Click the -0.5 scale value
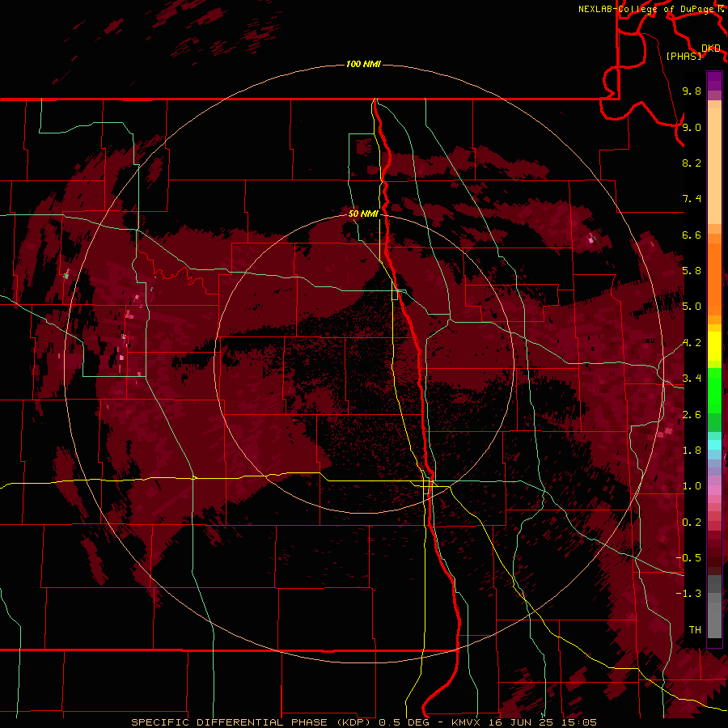This screenshot has width=728, height=728. [x=688, y=558]
